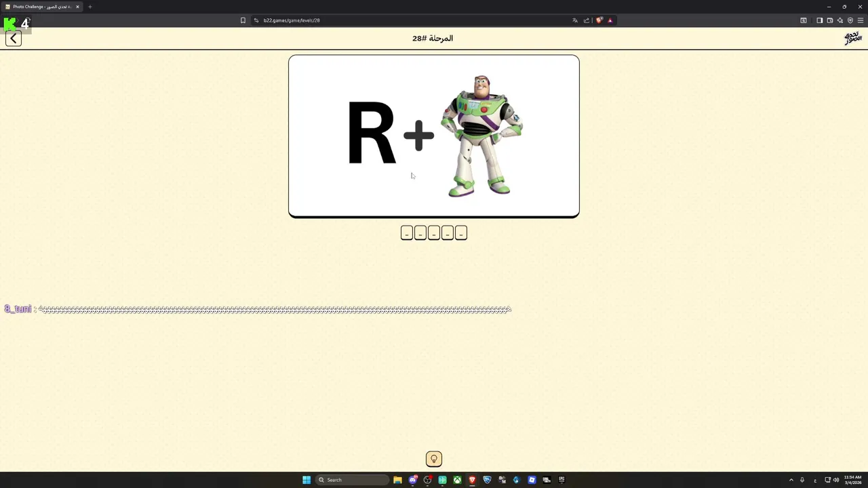Click the Buzz Lightyear picture in the puzzle

click(481, 136)
